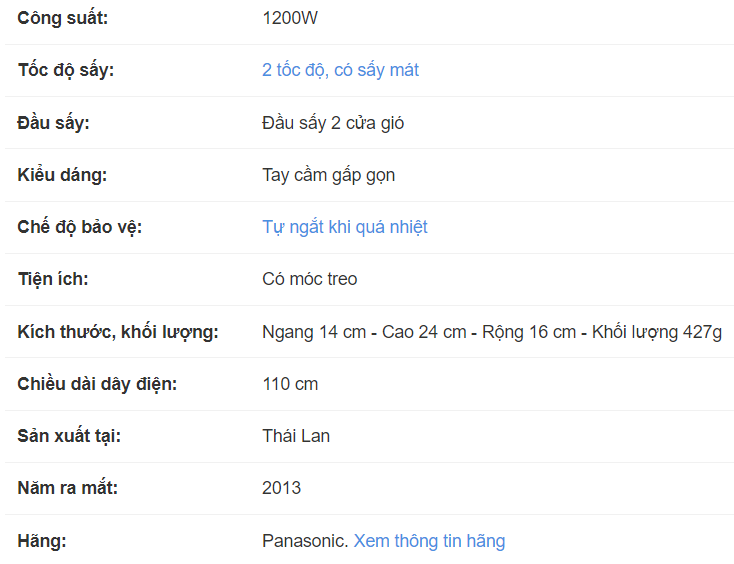
Task: Open the '2 tốc độ, có sấy mát' link
Action: tap(340, 70)
